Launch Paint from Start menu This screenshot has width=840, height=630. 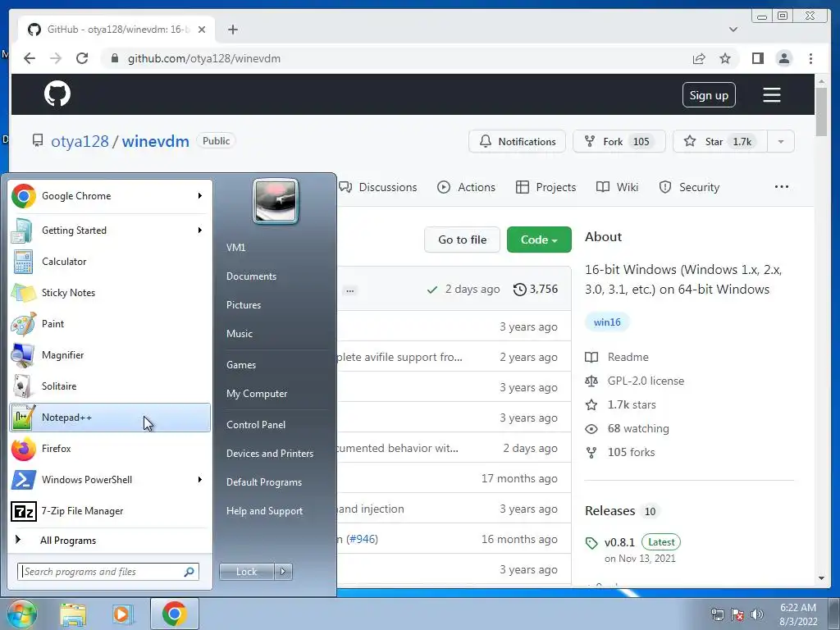coord(110,323)
